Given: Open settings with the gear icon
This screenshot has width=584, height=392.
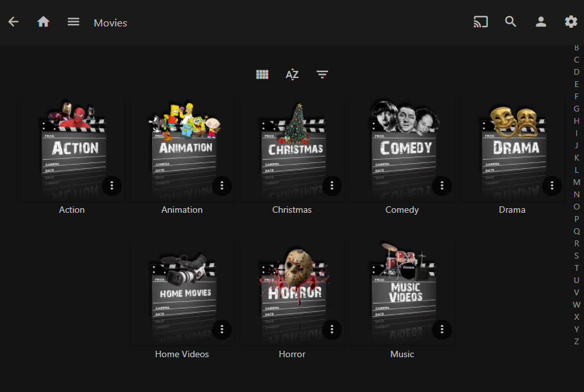Looking at the screenshot, I should [570, 22].
